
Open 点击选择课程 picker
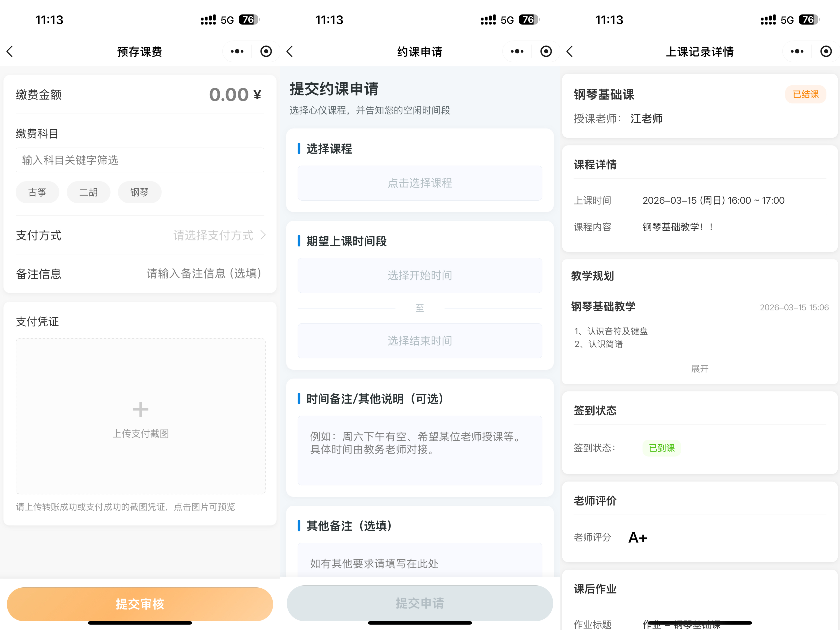[x=420, y=183]
